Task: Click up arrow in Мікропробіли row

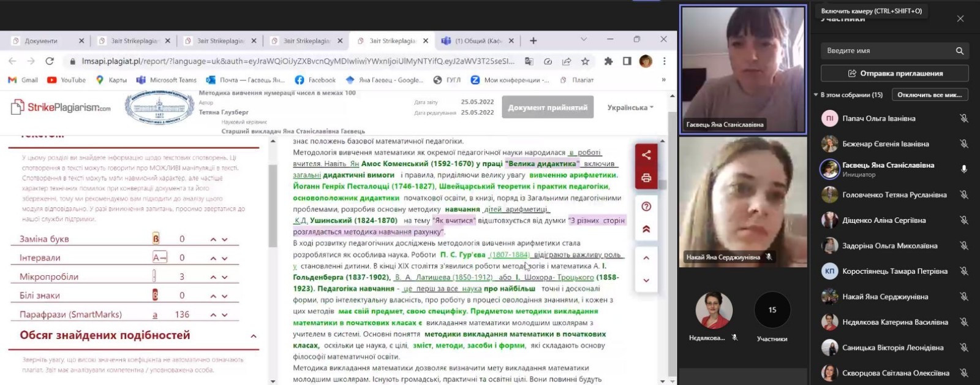Action: 213,278
